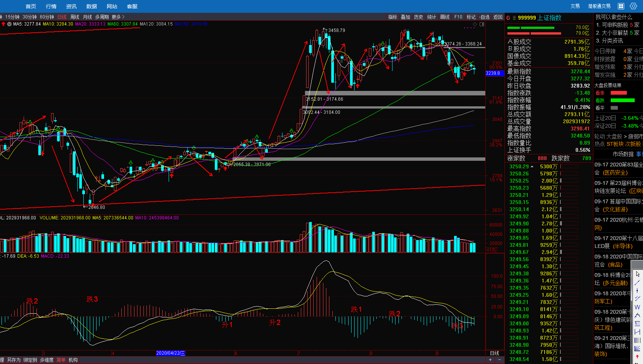This screenshot has height=364, width=643.
Task: Switch chart to 30分钟 period
Action: [30, 17]
